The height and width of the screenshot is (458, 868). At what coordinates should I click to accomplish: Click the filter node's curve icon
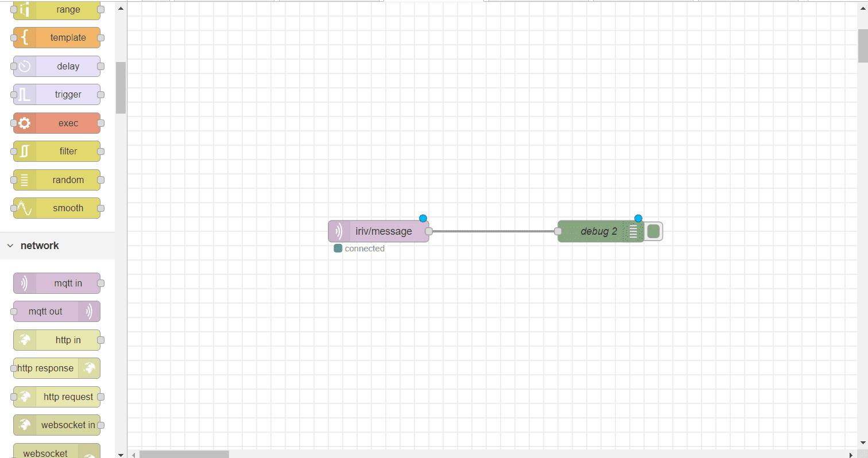coord(24,151)
